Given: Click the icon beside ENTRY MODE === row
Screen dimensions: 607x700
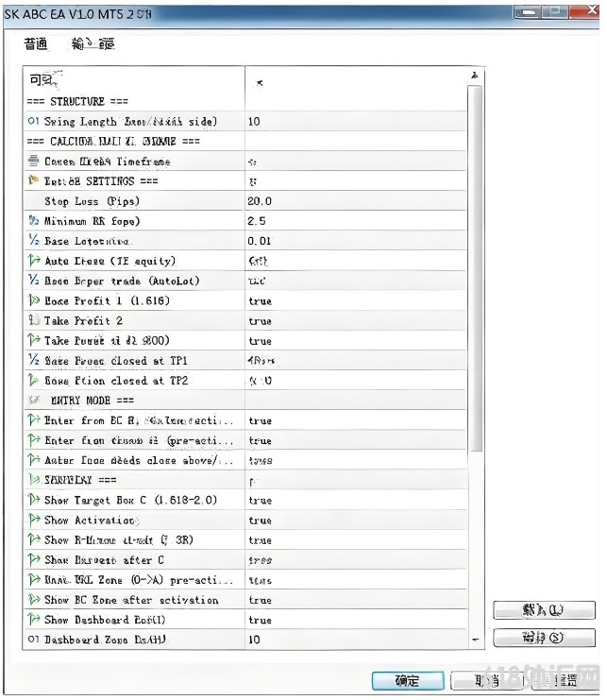Looking at the screenshot, I should [34, 400].
